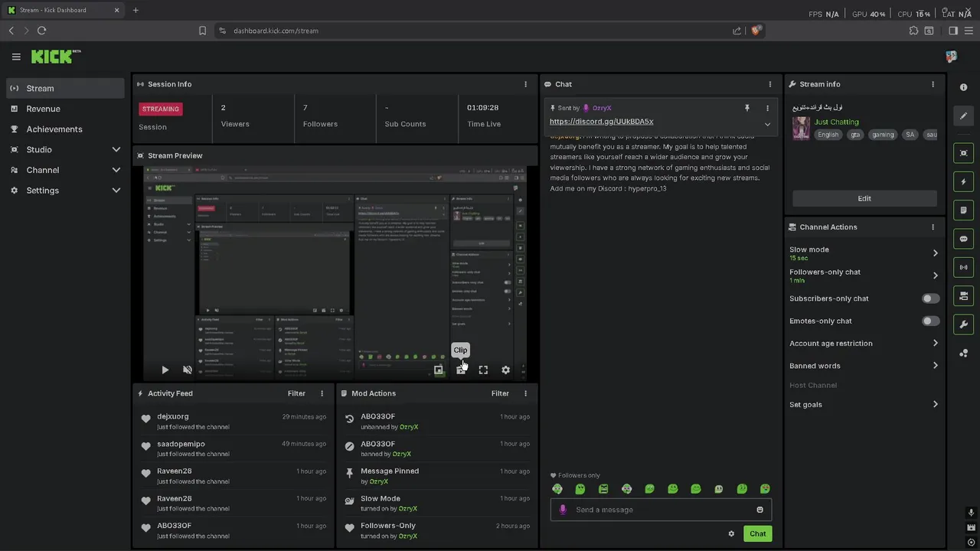The height and width of the screenshot is (551, 980).
Task: Open a new browser tab
Action: (136, 10)
